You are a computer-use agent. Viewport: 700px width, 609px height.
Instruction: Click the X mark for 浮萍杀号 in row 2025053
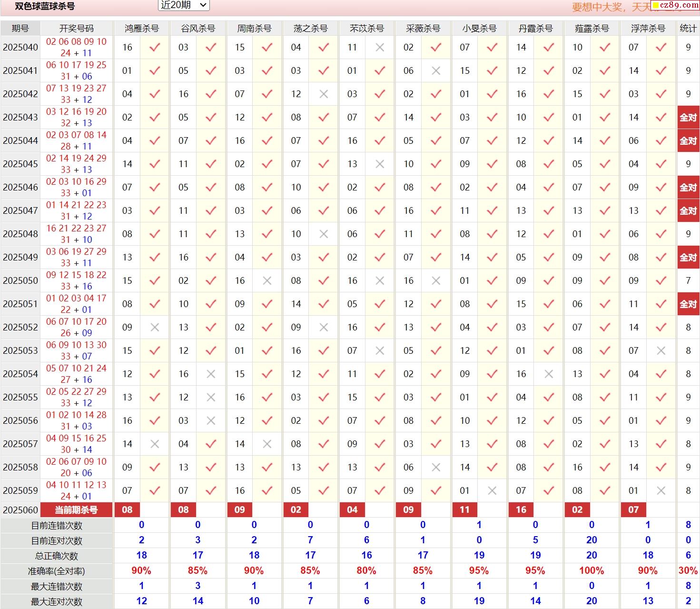(x=661, y=350)
